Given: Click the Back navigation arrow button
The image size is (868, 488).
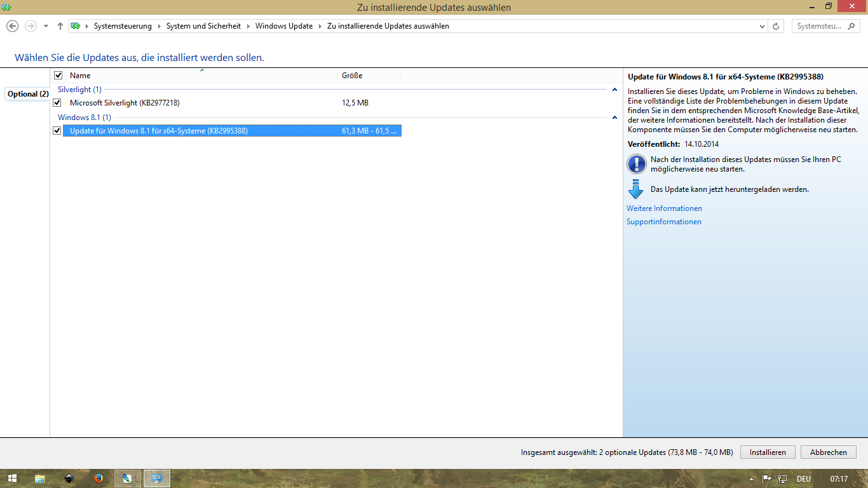Looking at the screenshot, I should coord(12,26).
